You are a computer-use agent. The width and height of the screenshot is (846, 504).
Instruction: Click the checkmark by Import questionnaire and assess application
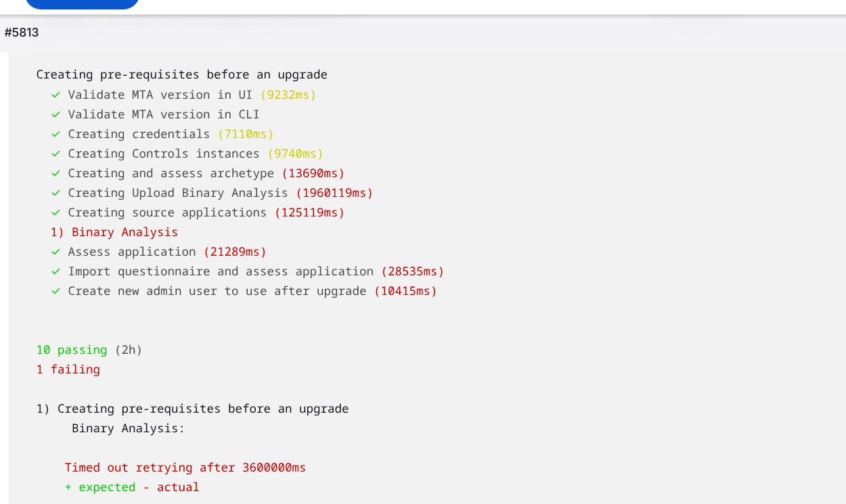[x=55, y=272]
